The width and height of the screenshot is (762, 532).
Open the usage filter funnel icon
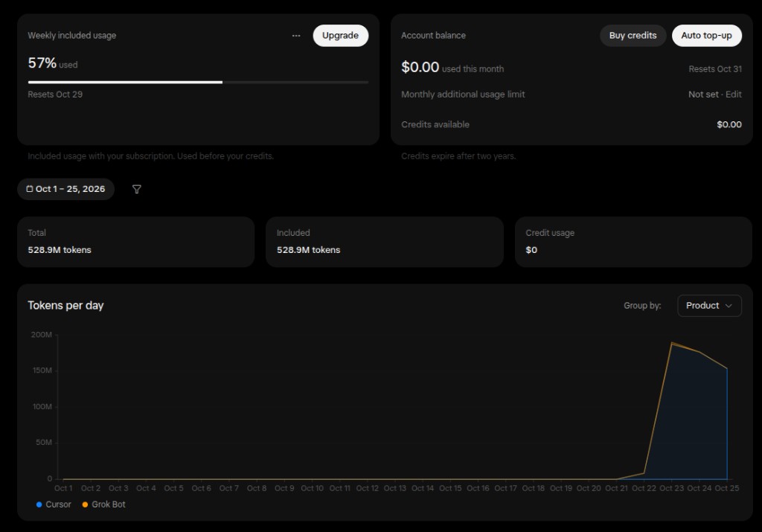137,189
